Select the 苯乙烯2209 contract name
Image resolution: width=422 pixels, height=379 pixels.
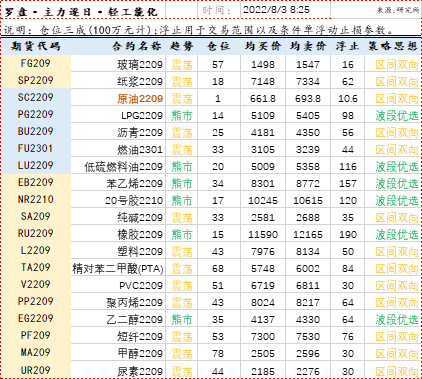[x=135, y=184]
